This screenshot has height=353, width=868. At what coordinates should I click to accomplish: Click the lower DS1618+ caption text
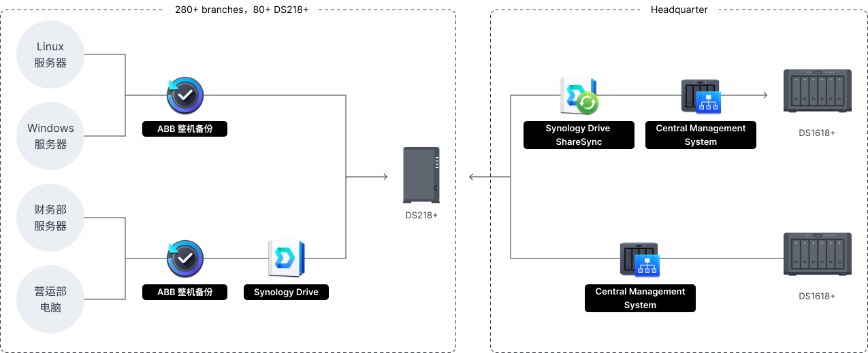(x=817, y=296)
